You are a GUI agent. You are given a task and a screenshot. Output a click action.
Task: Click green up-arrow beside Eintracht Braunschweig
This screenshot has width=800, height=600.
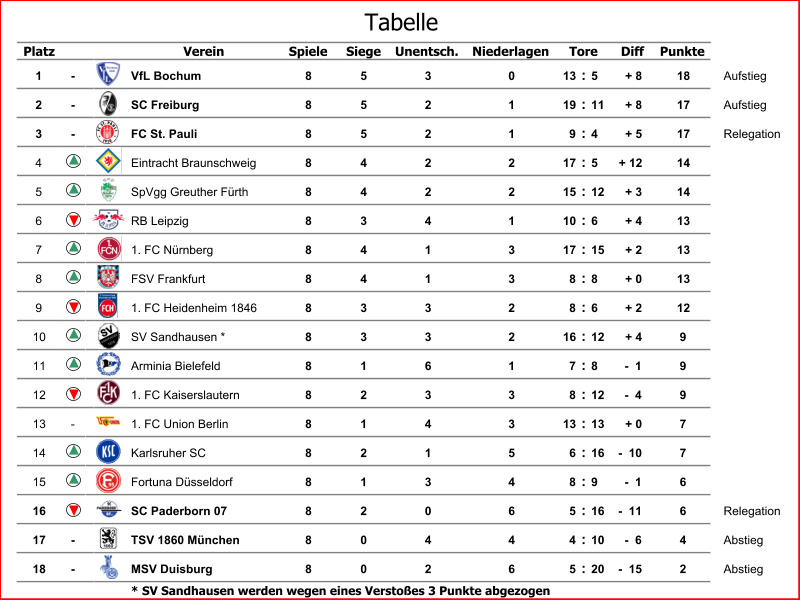(x=73, y=162)
